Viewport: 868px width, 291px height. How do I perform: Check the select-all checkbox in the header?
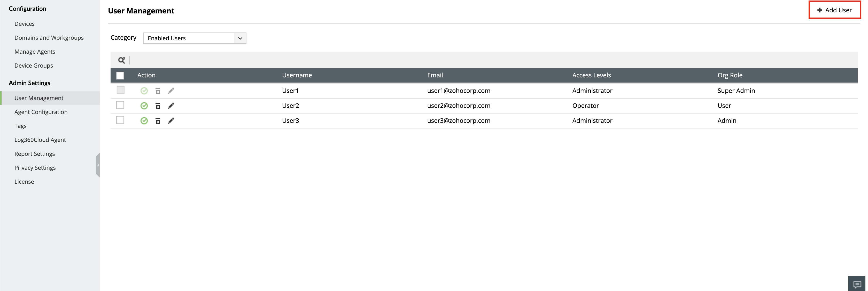click(120, 75)
